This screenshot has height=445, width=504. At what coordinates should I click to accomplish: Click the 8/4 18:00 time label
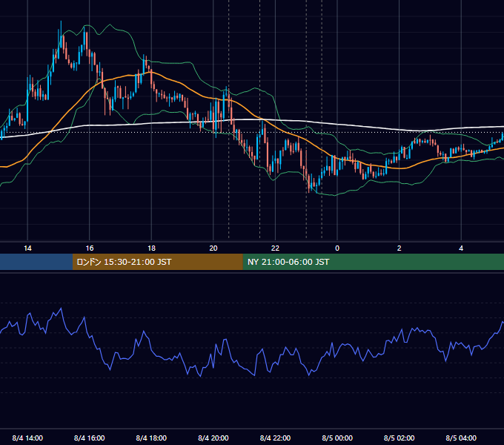(151, 438)
